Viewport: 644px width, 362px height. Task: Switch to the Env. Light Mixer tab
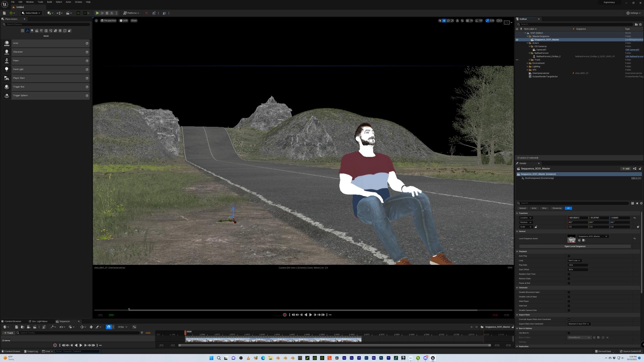[x=38, y=321]
